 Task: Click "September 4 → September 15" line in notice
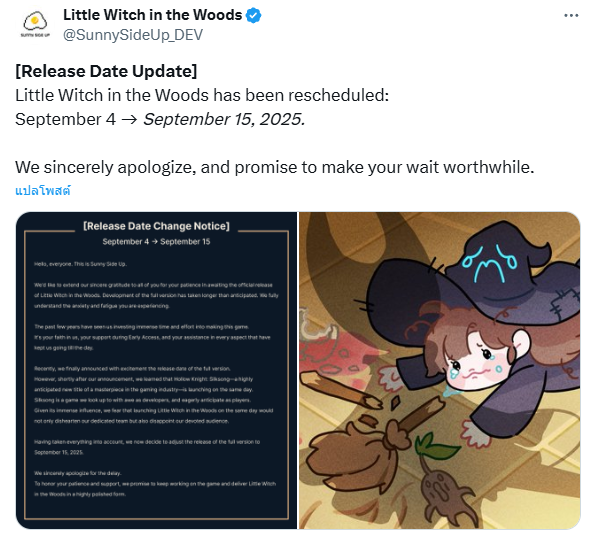pos(156,242)
